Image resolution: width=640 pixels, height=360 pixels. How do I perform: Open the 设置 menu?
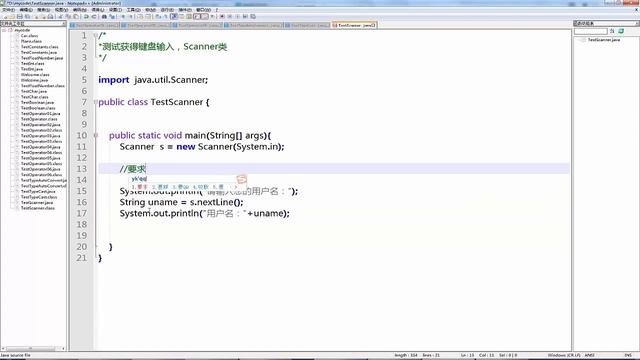click(x=115, y=10)
